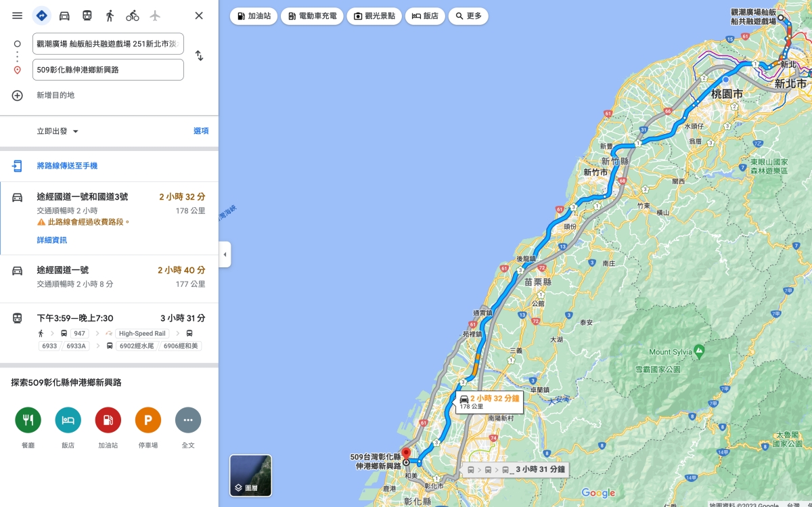Open the hamburger main menu
Viewport: 812px width, 507px height.
click(18, 16)
